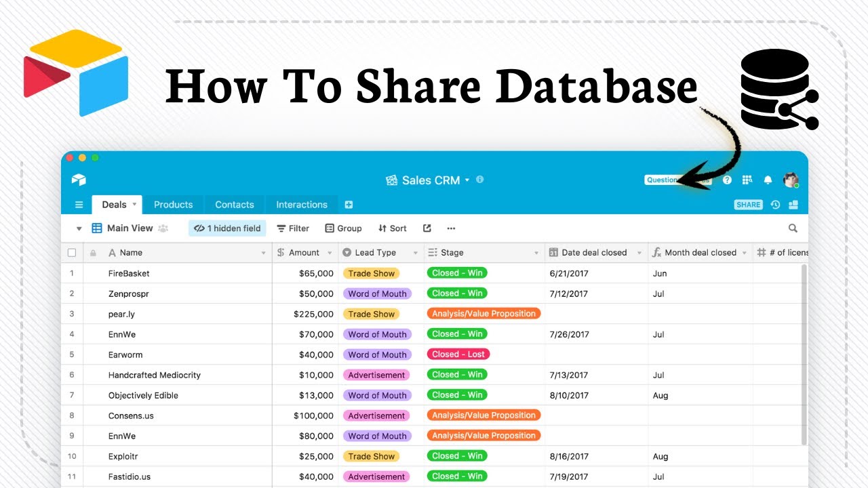Select the Zenprospr name cell
Image resolution: width=868 pixels, height=488 pixels.
point(176,293)
